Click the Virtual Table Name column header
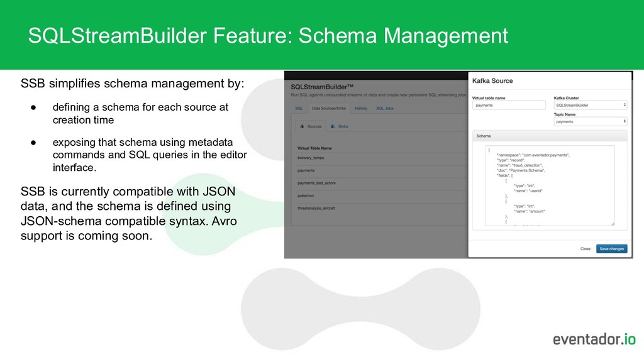 pyautogui.click(x=314, y=148)
